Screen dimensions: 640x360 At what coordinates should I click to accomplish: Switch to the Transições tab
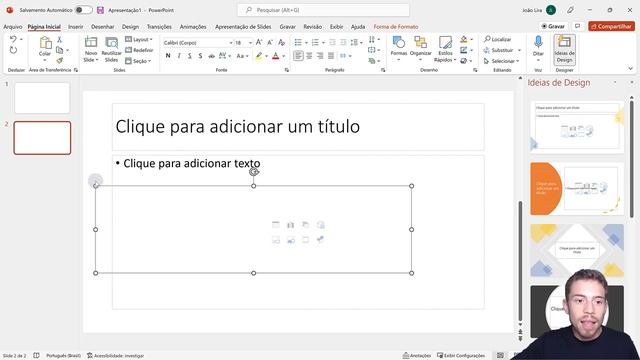[159, 27]
